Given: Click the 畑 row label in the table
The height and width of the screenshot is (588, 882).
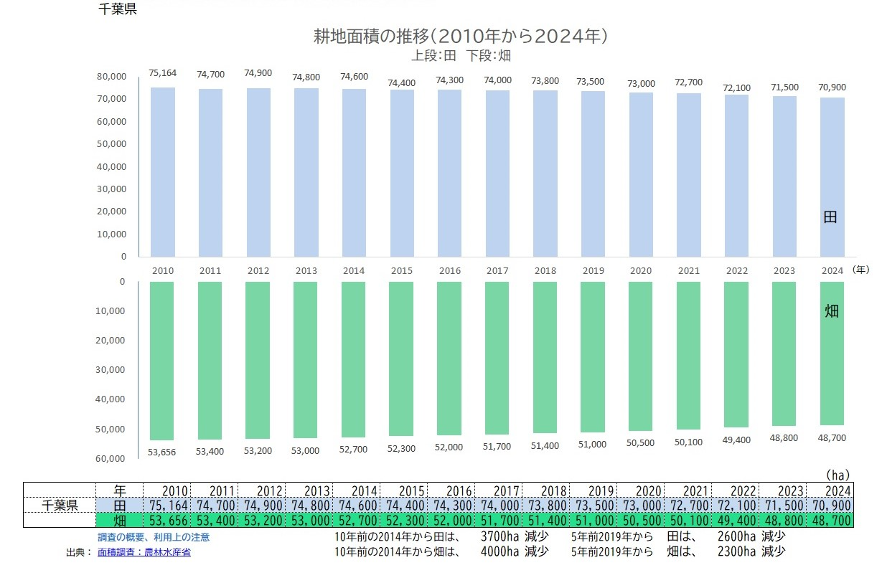Looking at the screenshot, I should point(120,521).
